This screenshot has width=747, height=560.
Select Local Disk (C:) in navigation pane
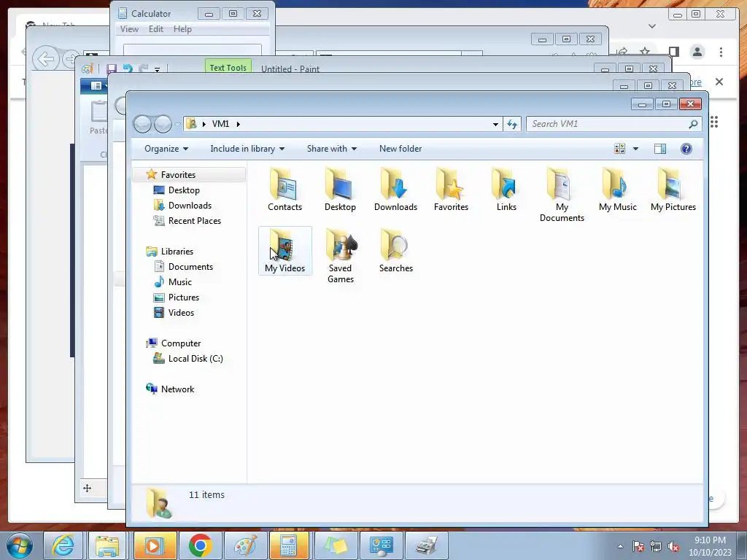tap(196, 359)
